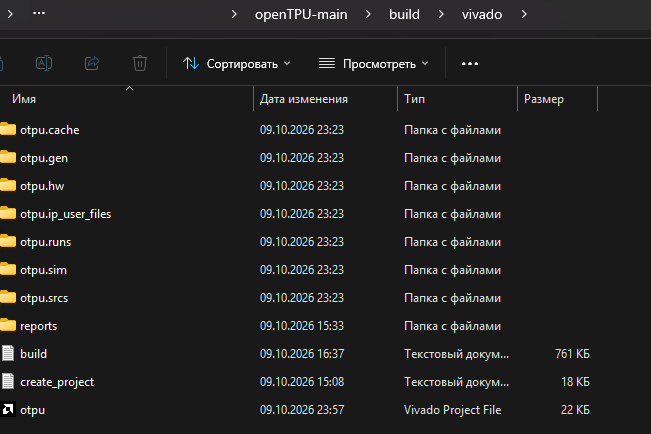The image size is (651, 434).
Task: Expand chevron after vivado breadcrumb
Action: (x=524, y=15)
